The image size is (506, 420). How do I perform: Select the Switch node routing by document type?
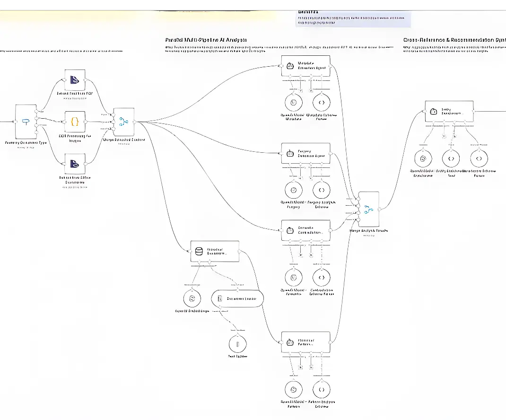pos(26,122)
